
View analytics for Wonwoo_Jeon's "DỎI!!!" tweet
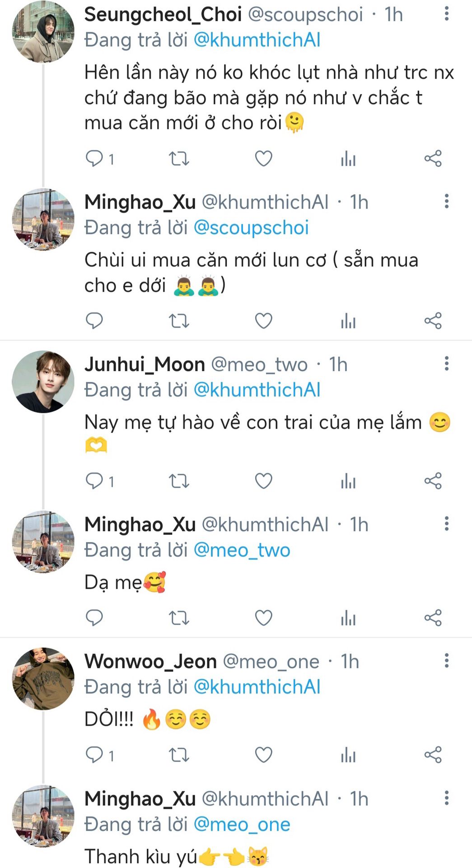348,755
